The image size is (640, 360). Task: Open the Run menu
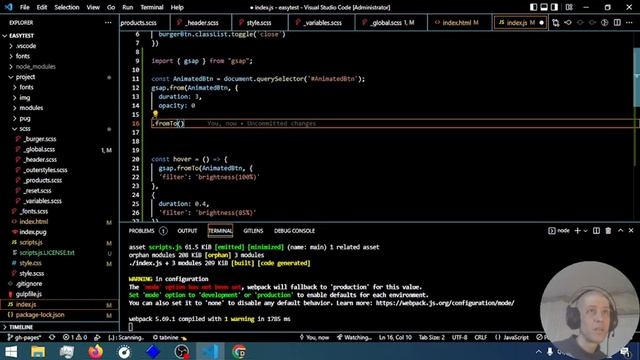tap(127, 7)
